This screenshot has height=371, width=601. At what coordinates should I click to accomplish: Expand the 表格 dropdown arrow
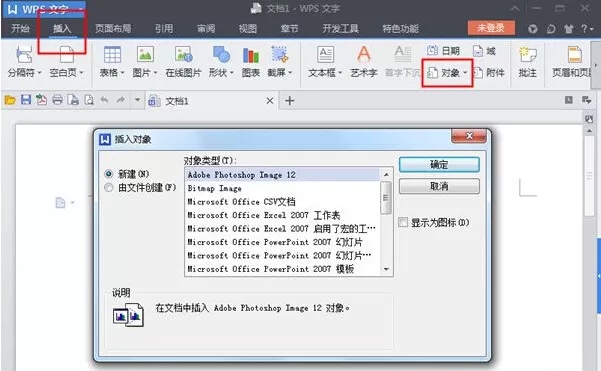point(122,72)
